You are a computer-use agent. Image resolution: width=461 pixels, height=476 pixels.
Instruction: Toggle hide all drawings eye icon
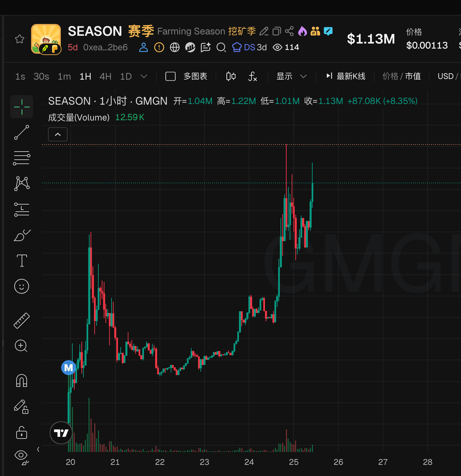pos(22,457)
